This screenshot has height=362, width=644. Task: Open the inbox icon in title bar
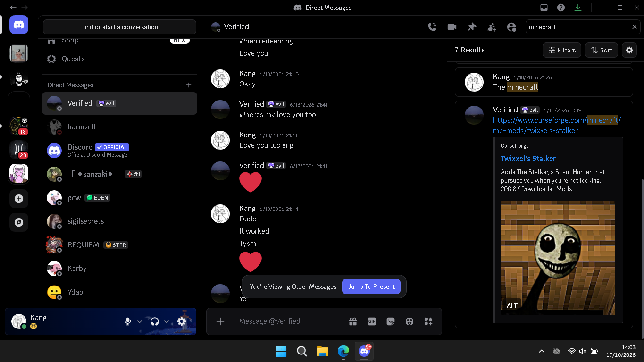click(544, 8)
